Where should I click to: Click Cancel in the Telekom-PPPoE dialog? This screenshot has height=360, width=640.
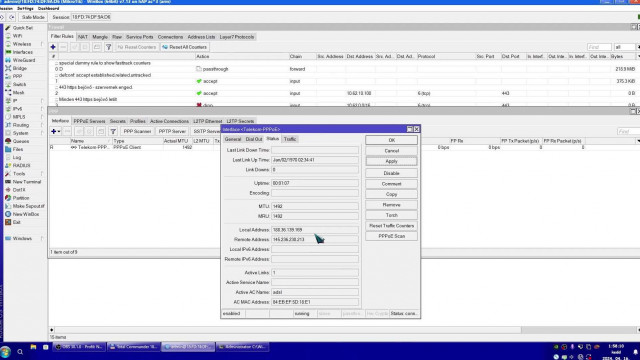click(391, 151)
